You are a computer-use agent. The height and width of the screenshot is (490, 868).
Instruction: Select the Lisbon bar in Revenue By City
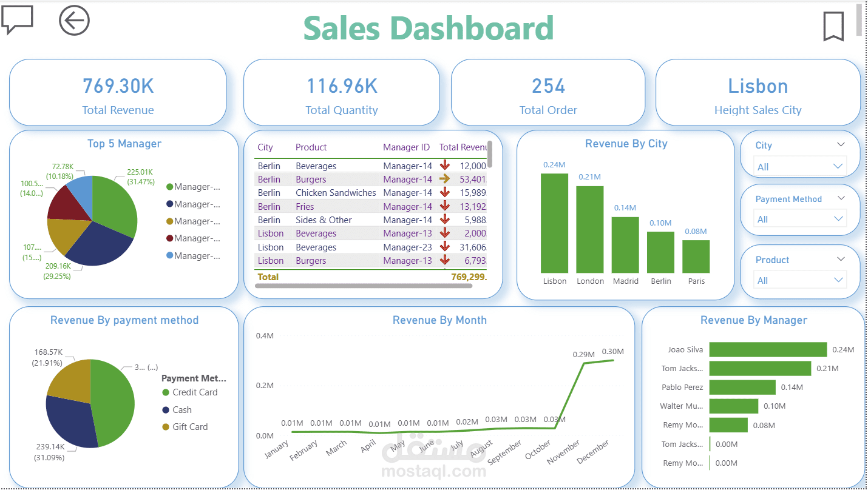(x=555, y=223)
